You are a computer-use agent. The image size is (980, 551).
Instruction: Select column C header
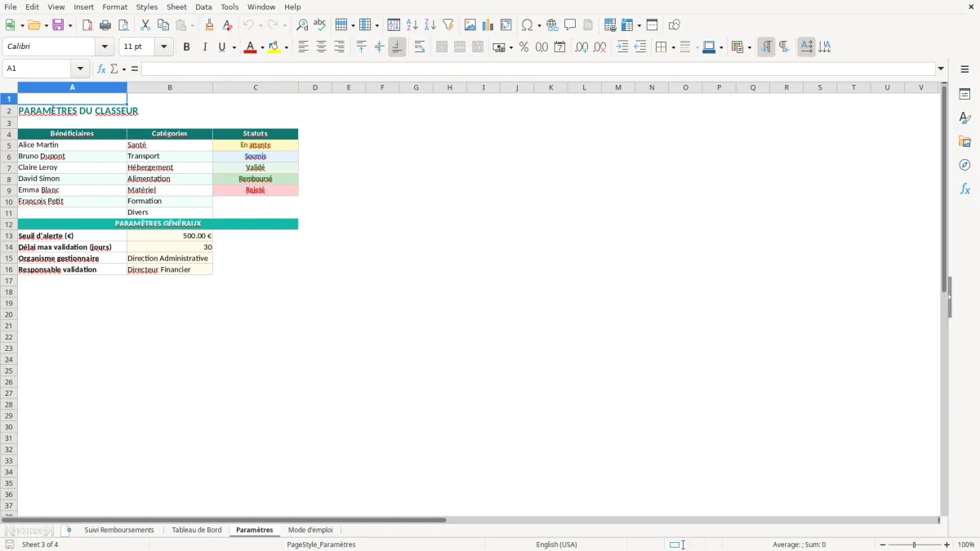pyautogui.click(x=255, y=87)
